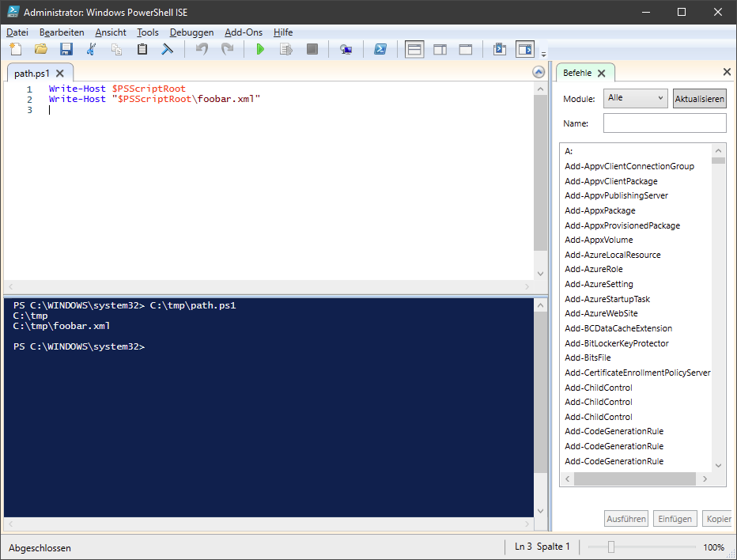Open the Ansicht menu
The height and width of the screenshot is (560, 737).
(111, 32)
